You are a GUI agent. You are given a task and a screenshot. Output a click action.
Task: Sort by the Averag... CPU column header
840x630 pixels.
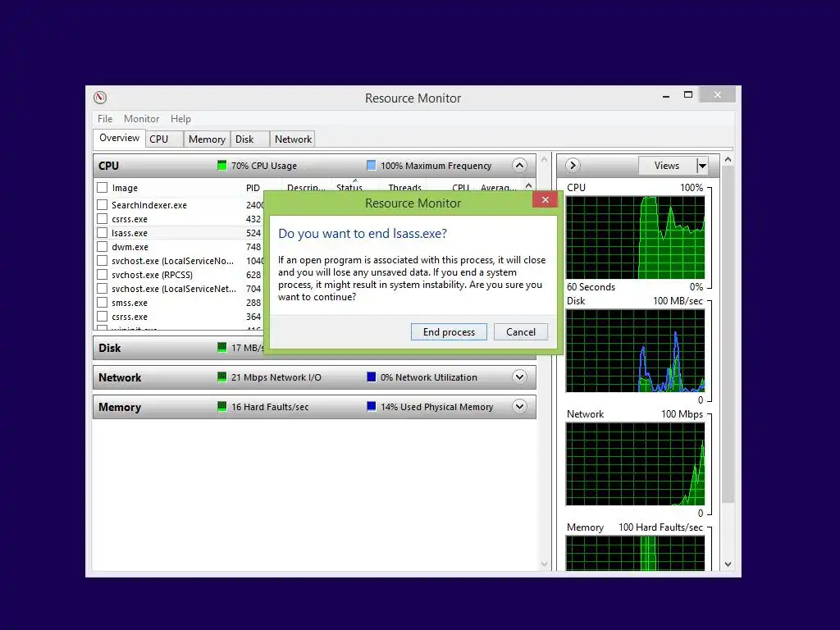click(x=498, y=187)
